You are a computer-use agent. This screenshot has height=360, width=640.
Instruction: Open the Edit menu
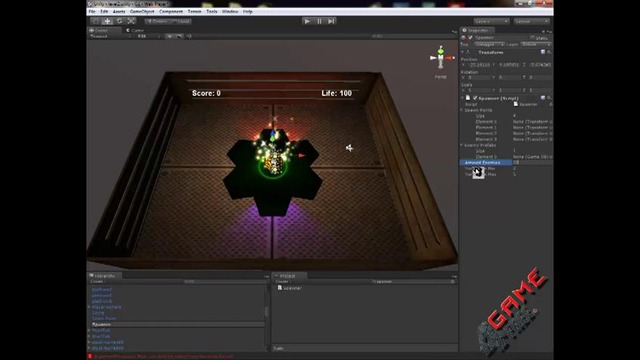coord(104,11)
